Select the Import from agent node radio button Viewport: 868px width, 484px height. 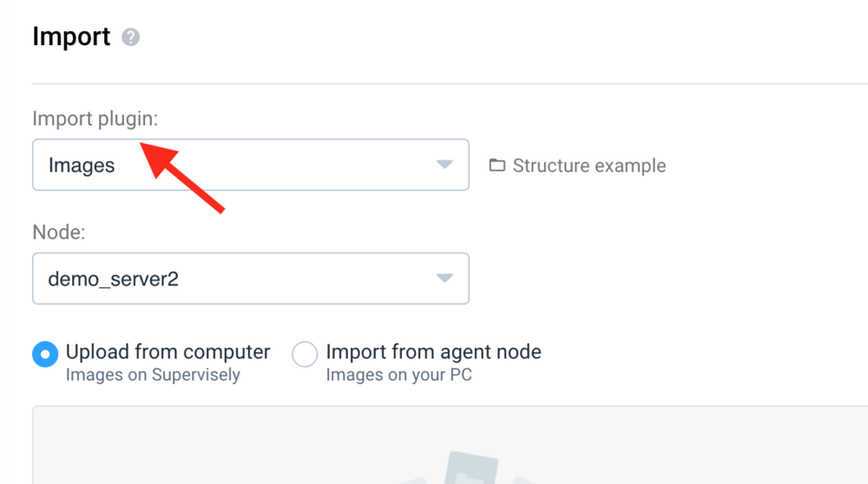(305, 354)
